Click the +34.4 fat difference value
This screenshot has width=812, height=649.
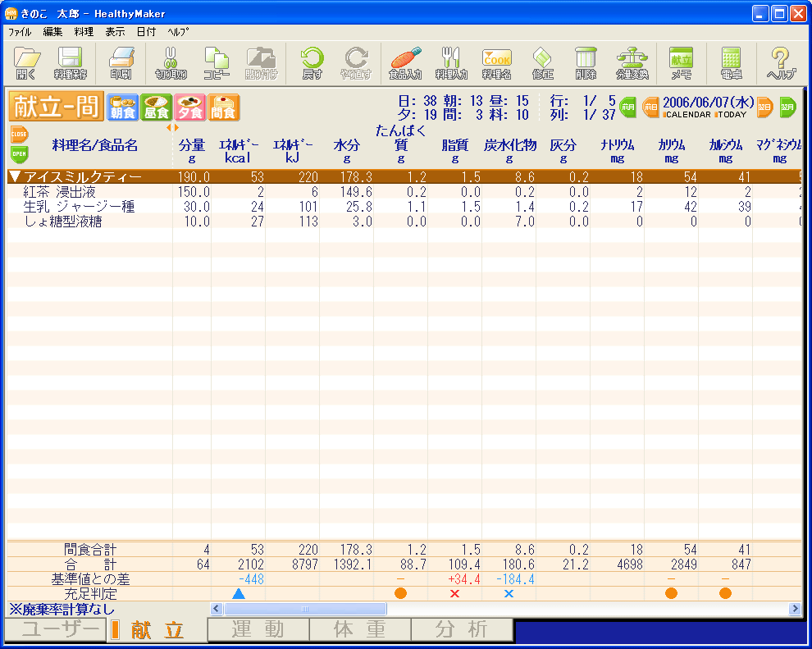pyautogui.click(x=464, y=579)
